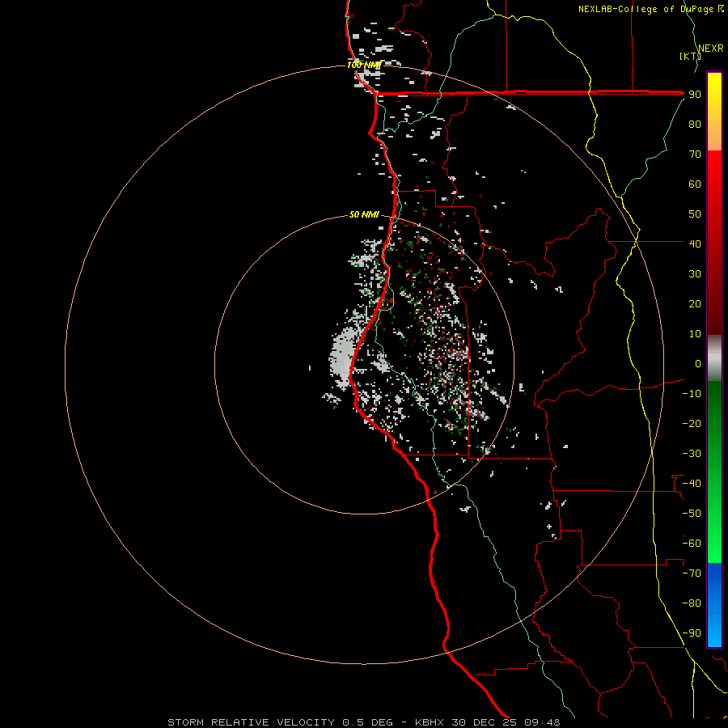The width and height of the screenshot is (728, 728).
Task: Click the gray zero-velocity segment of color bar
Action: 714,358
